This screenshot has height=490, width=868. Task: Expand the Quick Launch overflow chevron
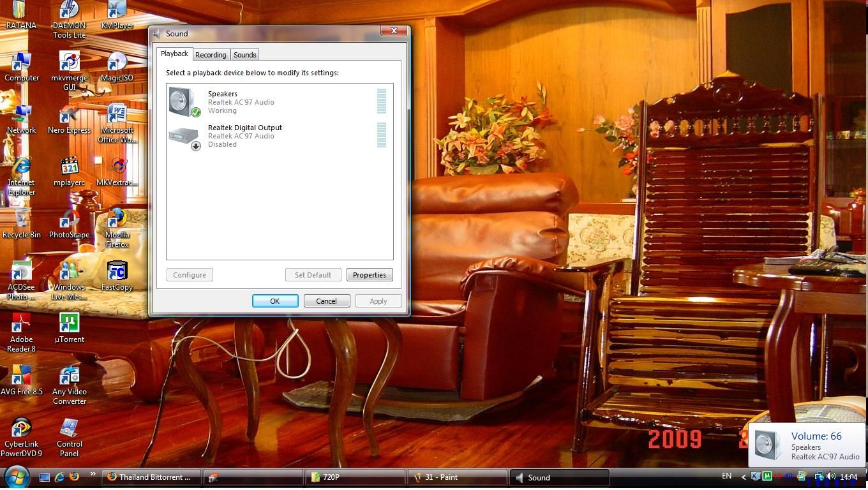[93, 474]
